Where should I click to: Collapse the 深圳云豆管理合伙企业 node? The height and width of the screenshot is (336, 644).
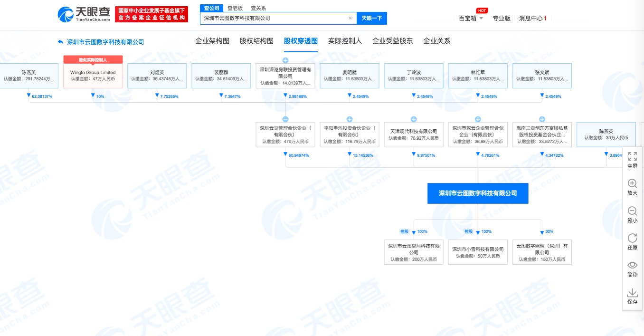[285, 119]
